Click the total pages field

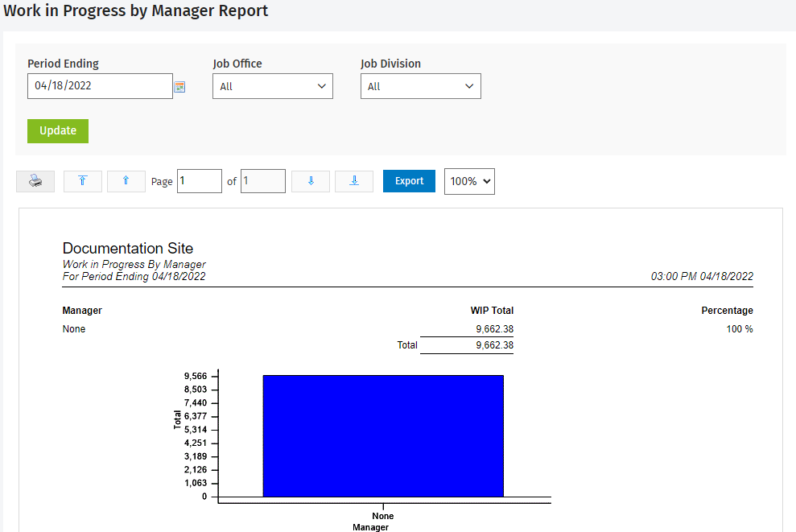pos(263,181)
